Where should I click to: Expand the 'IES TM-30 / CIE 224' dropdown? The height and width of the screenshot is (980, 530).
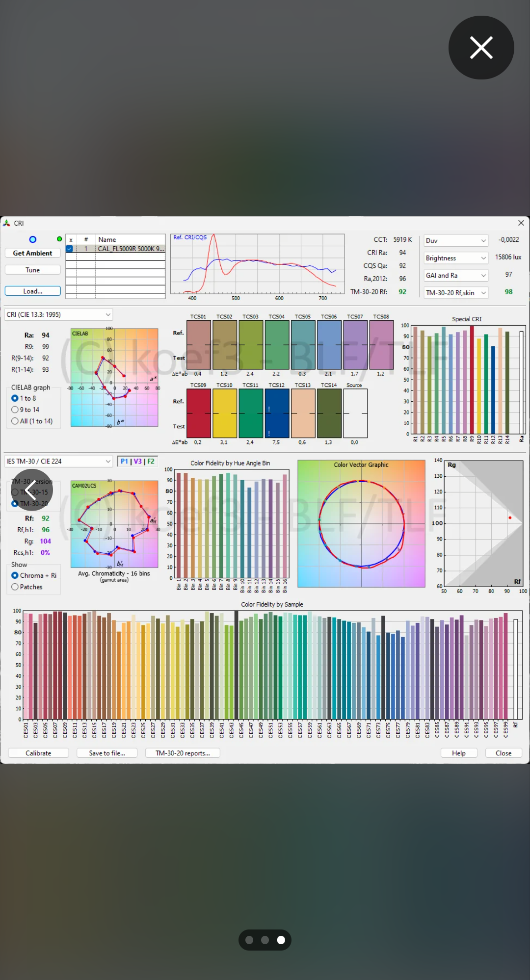[58, 461]
